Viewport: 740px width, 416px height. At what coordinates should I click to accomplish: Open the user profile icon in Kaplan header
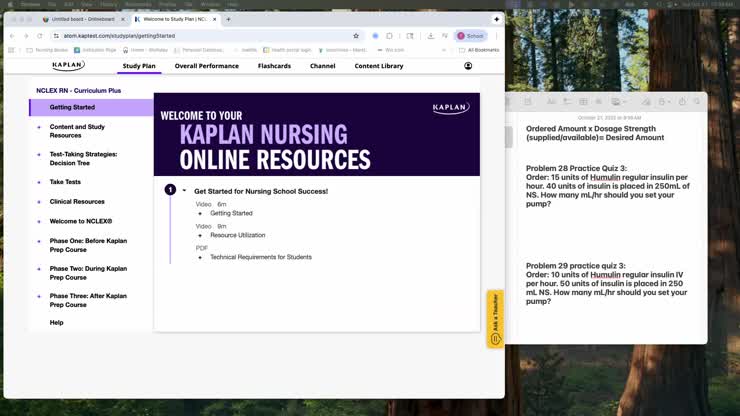pos(468,66)
